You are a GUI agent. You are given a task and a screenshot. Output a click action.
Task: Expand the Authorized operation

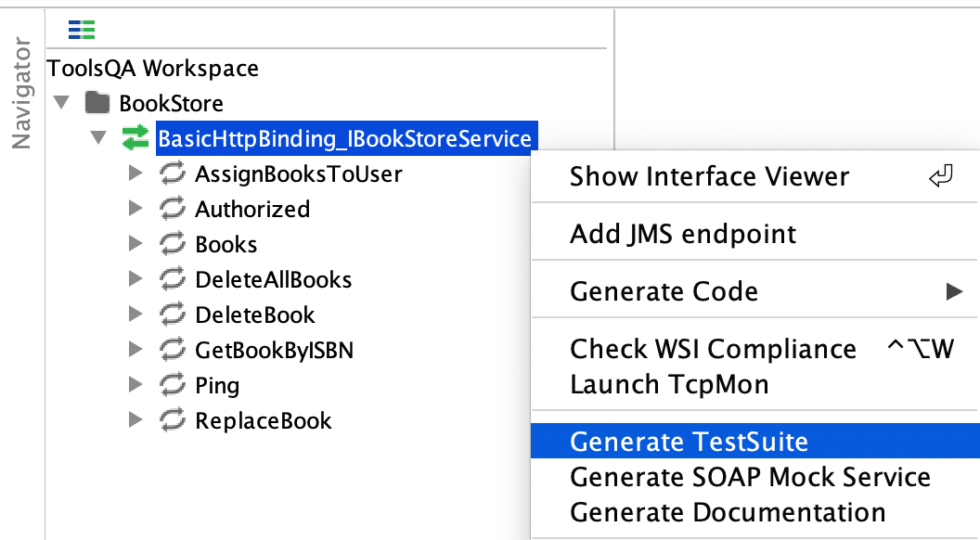pos(135,208)
